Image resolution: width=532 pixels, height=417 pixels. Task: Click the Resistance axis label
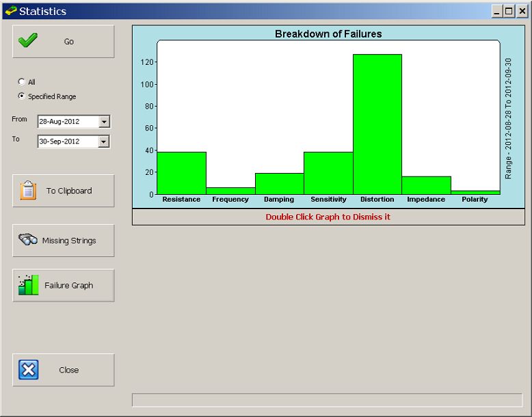[181, 199]
